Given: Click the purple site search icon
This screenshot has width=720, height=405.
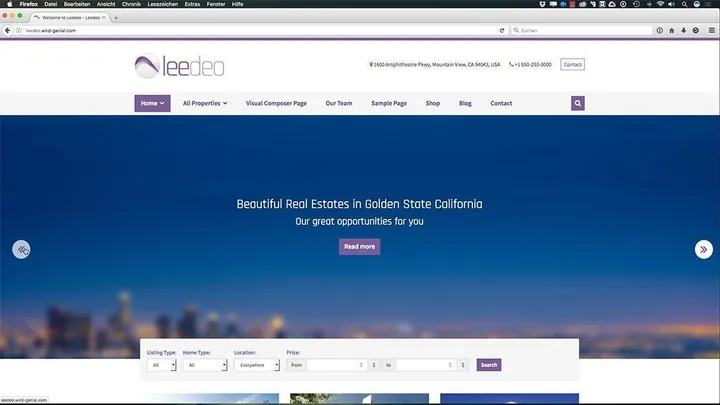Looking at the screenshot, I should [578, 103].
